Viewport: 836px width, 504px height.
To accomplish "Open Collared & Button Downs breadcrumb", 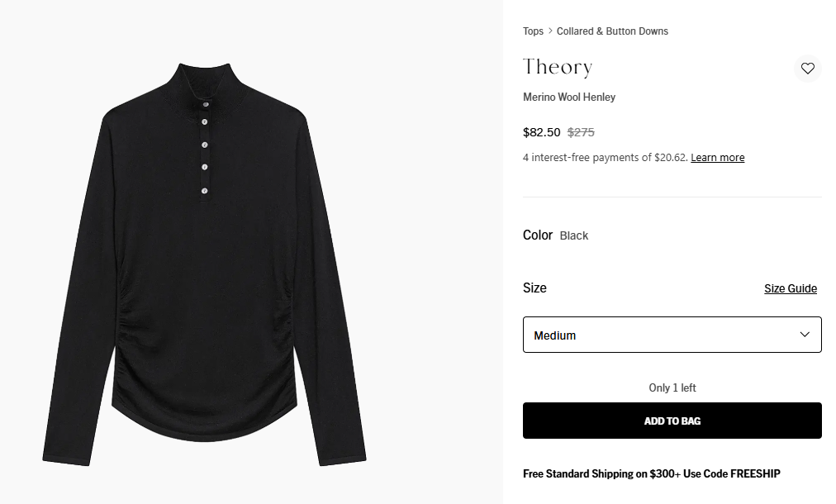I will 612,31.
